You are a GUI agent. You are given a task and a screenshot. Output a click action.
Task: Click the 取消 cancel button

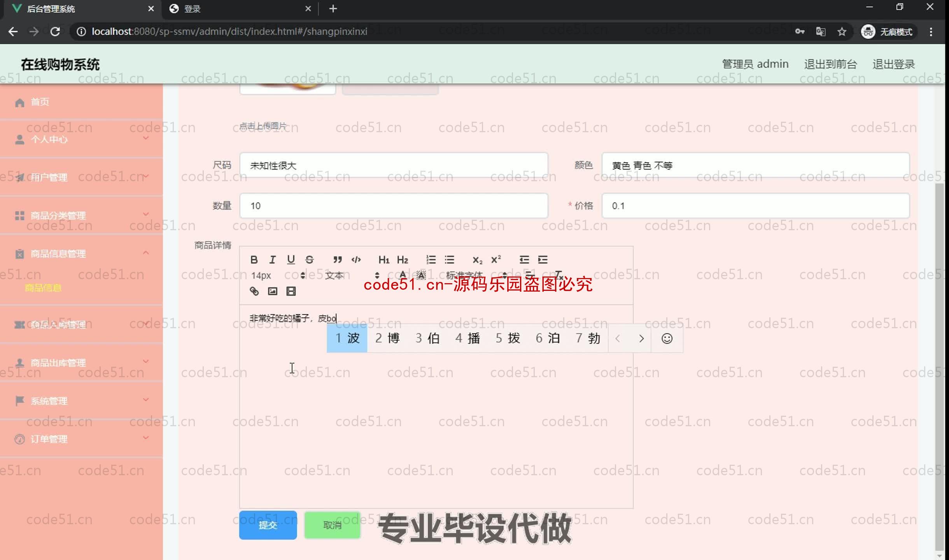(332, 525)
